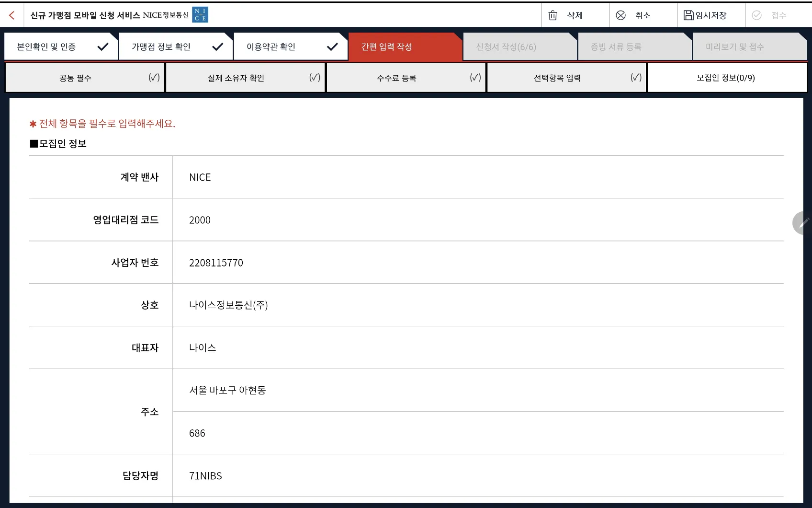
Task: Open the 미리보기 및 접수 step
Action: (750, 46)
